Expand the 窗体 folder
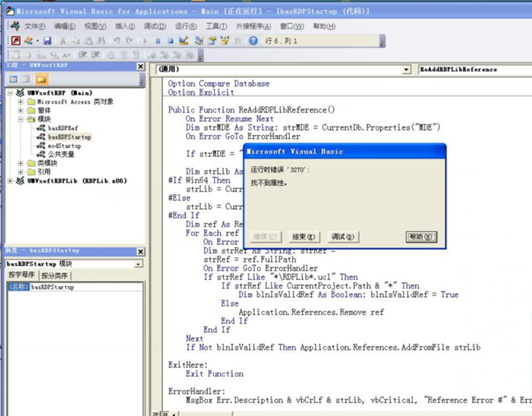 coord(20,110)
